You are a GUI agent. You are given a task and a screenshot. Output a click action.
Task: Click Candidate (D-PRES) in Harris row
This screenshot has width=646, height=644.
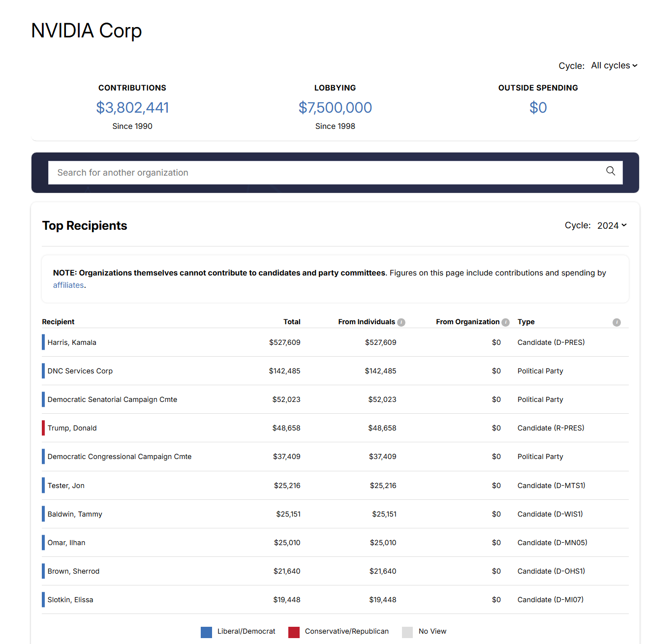pyautogui.click(x=551, y=342)
